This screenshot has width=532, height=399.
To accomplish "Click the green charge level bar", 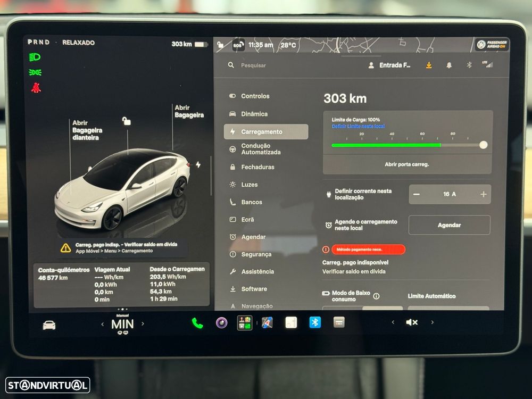I will (x=386, y=145).
